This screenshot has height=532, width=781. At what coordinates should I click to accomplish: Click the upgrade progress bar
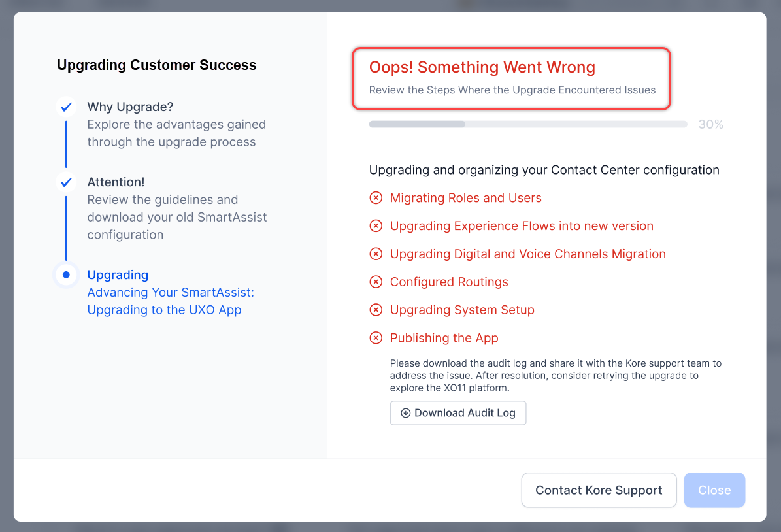click(527, 124)
